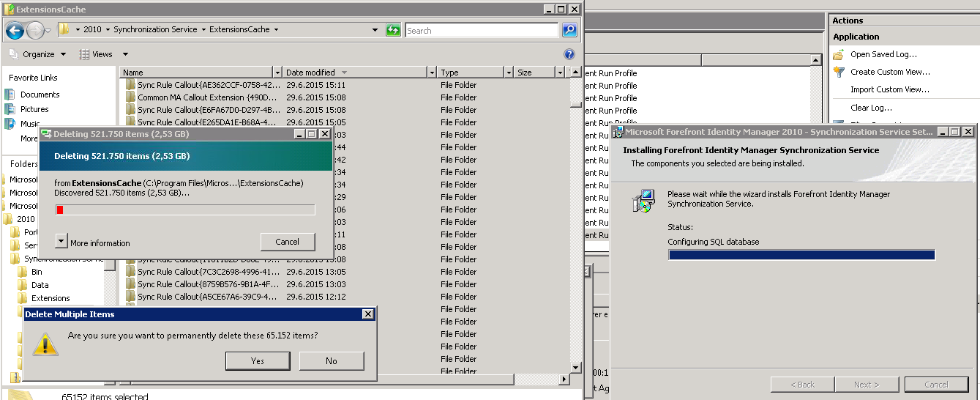The image size is (980, 400).
Task: Click in the Explorer Search box
Action: [x=482, y=30]
